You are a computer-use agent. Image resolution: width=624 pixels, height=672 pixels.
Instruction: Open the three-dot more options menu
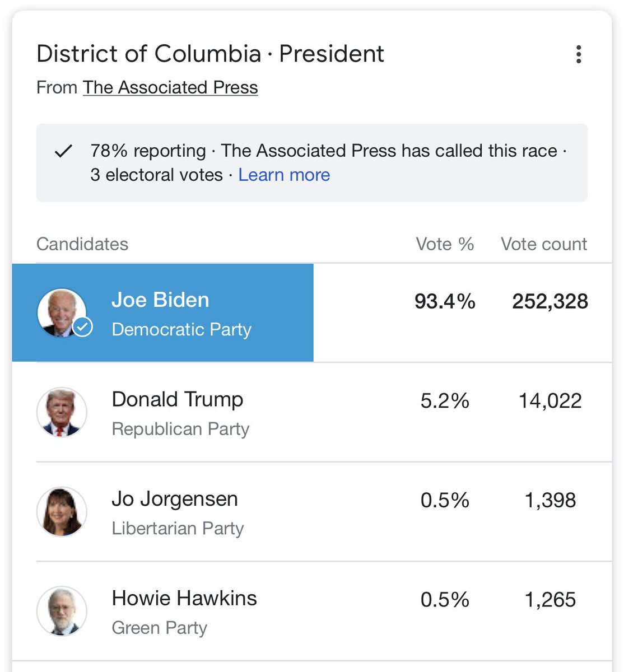(579, 54)
